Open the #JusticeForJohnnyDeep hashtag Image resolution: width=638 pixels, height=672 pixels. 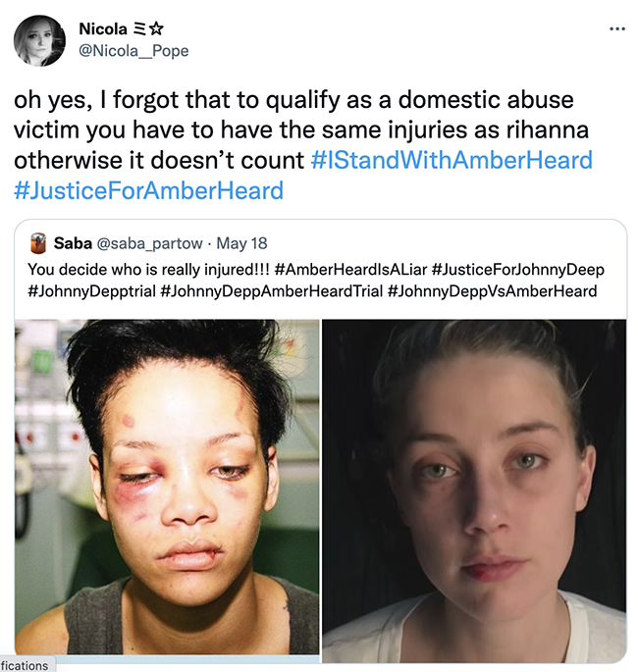pos(518,270)
